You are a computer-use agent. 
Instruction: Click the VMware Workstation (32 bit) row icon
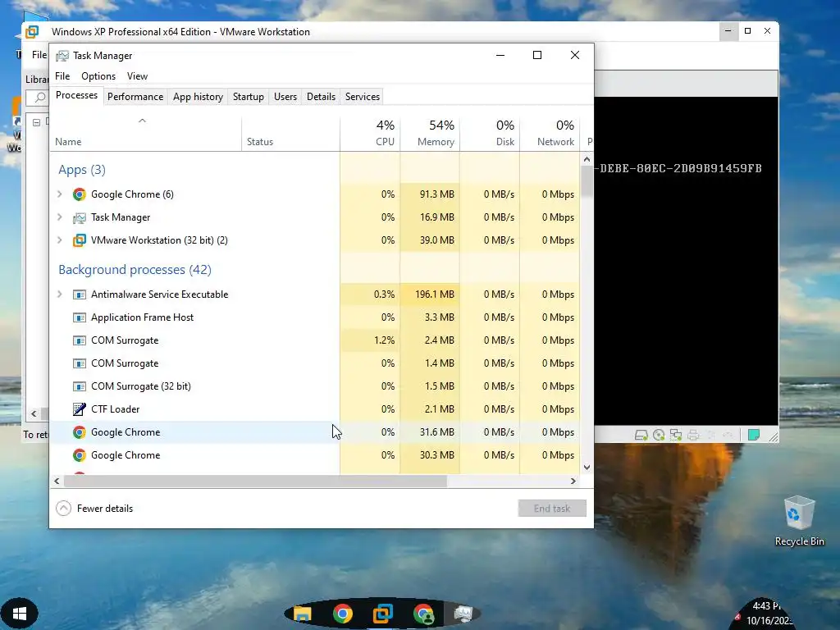80,240
